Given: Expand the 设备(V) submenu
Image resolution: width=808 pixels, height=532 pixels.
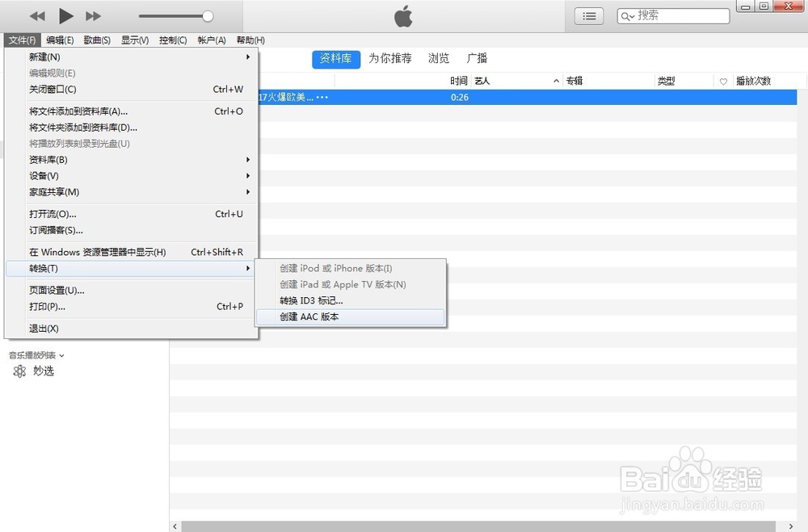Looking at the screenshot, I should 132,176.
